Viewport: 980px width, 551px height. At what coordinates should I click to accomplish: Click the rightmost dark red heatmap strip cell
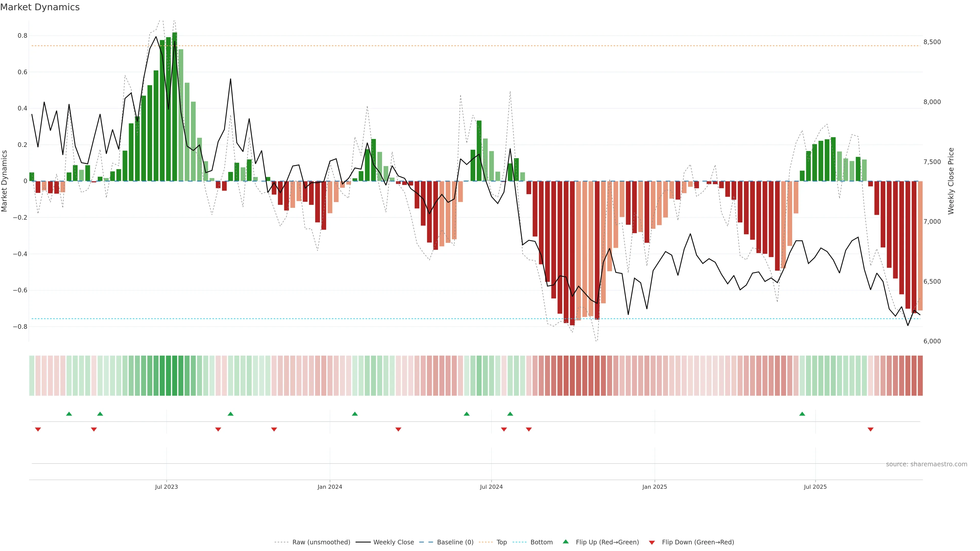tap(920, 375)
